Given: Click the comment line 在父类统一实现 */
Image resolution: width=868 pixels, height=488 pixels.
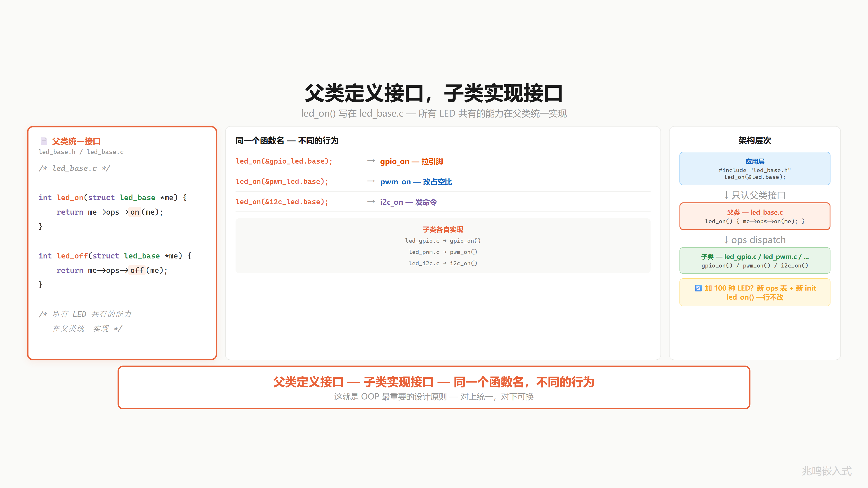Looking at the screenshot, I should pyautogui.click(x=87, y=329).
